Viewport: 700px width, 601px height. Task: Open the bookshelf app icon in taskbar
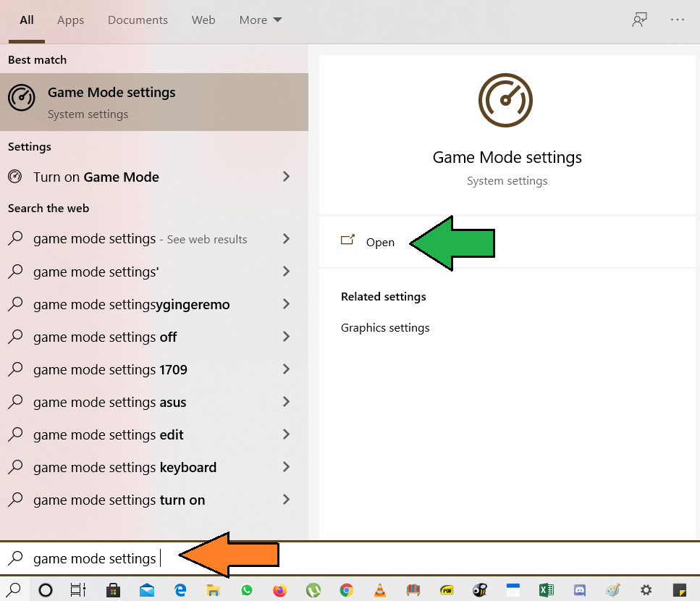pos(413,590)
